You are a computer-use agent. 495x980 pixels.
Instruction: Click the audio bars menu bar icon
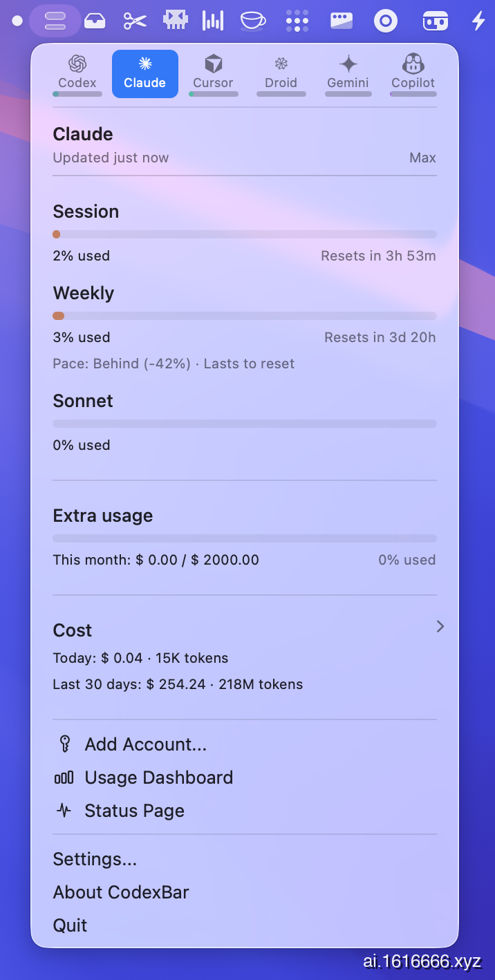pyautogui.click(x=213, y=21)
